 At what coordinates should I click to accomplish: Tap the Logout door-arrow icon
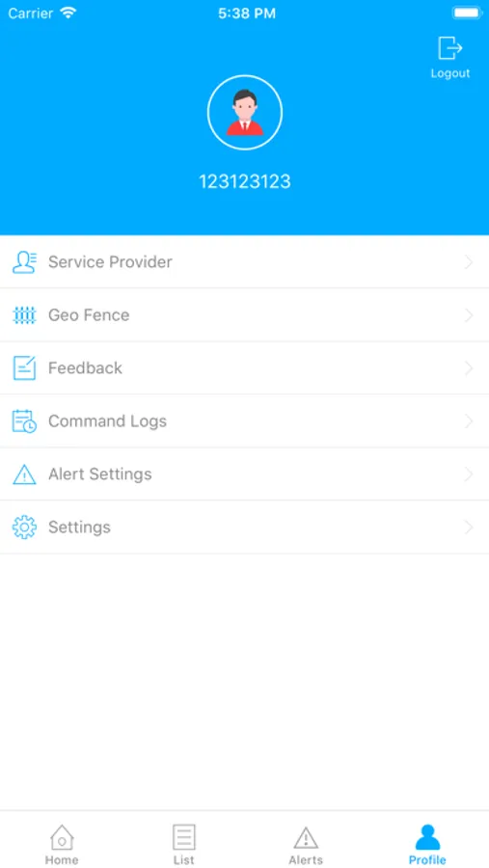coord(449,48)
